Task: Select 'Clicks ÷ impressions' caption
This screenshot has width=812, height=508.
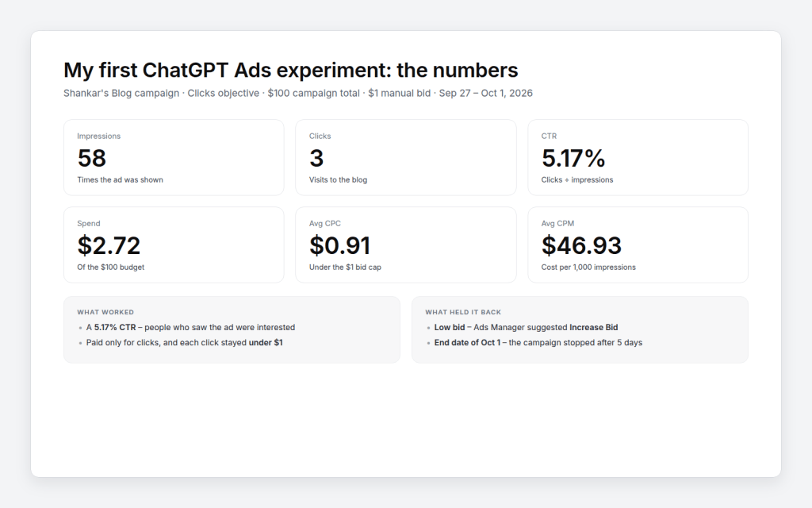Action: 577,180
